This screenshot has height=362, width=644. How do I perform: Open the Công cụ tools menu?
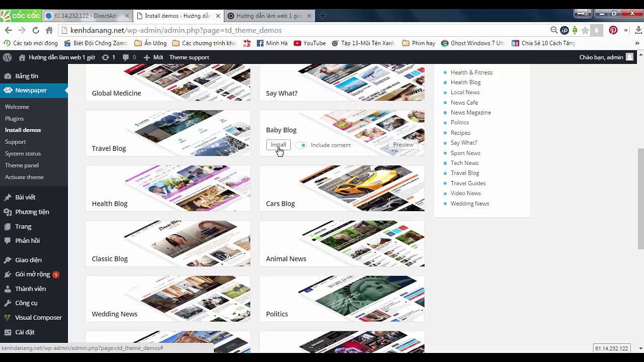coord(34,303)
